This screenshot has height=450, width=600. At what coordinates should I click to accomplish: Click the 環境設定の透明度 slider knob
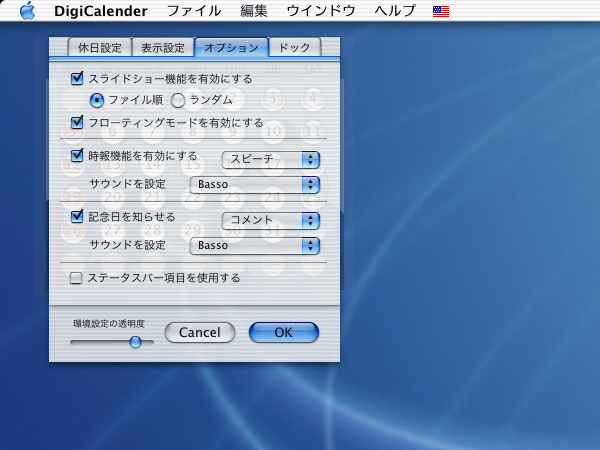pos(135,342)
